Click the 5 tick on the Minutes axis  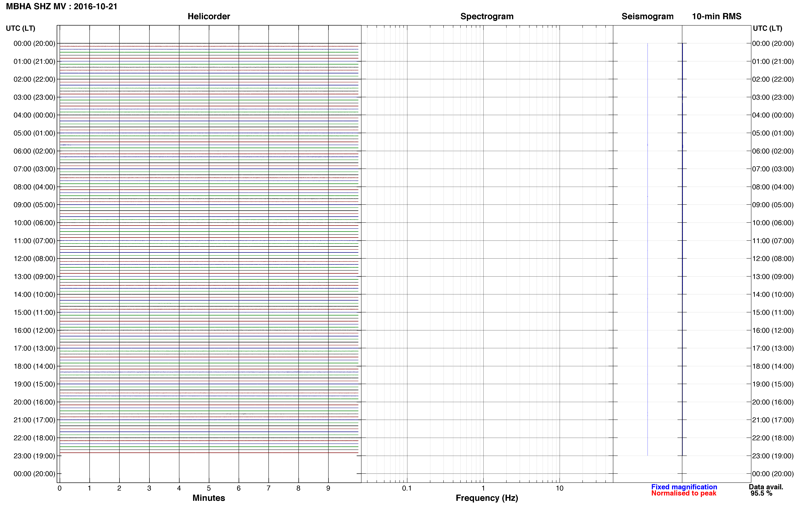pos(209,488)
